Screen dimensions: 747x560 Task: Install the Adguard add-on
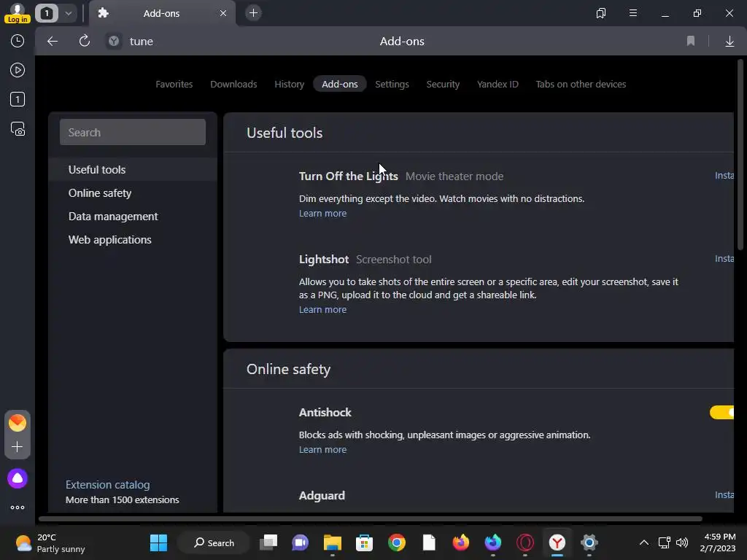pos(724,495)
